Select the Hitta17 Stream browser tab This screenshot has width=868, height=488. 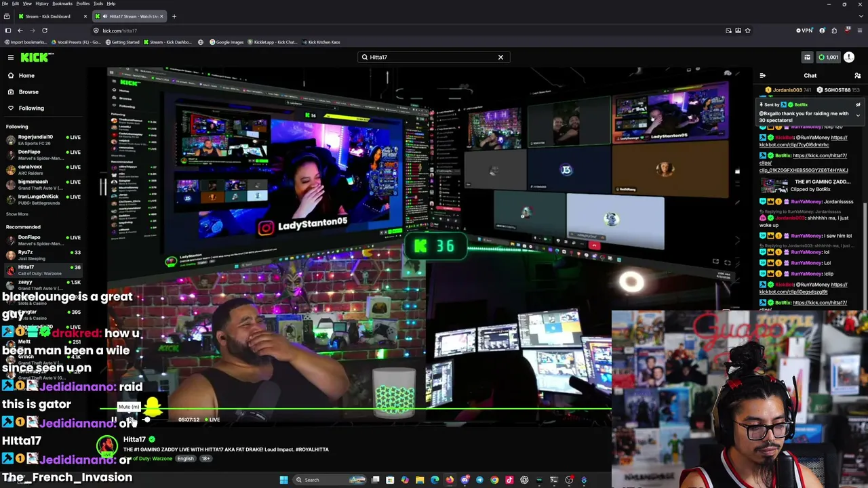click(129, 16)
